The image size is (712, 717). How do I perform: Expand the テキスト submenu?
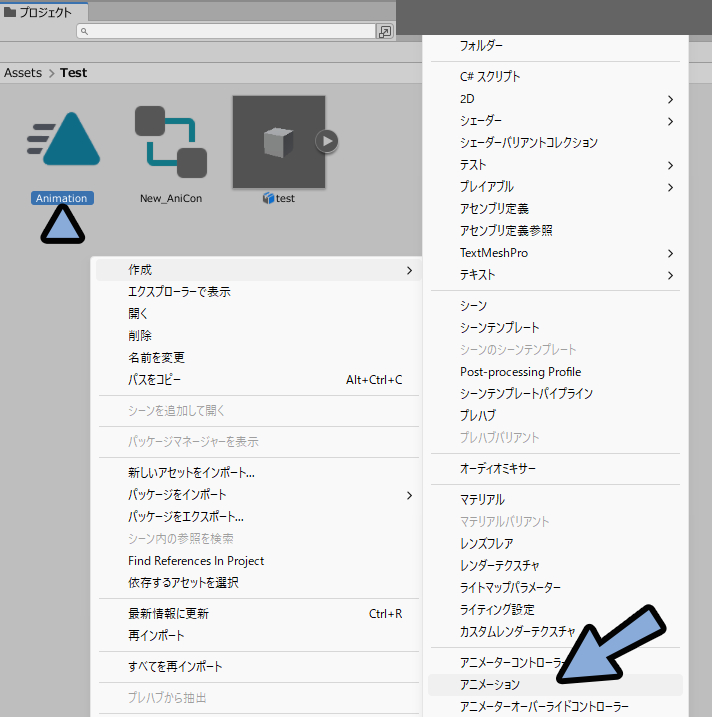click(555, 275)
